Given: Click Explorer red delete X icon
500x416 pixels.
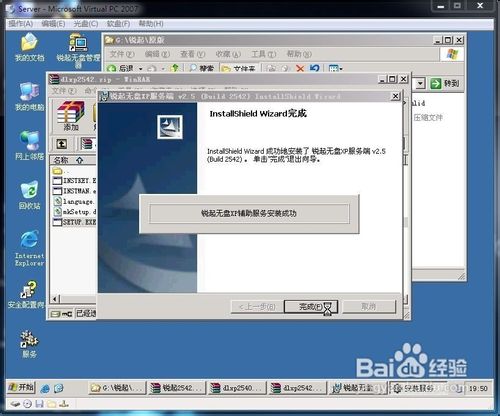Looking at the screenshot, I should 300,68.
